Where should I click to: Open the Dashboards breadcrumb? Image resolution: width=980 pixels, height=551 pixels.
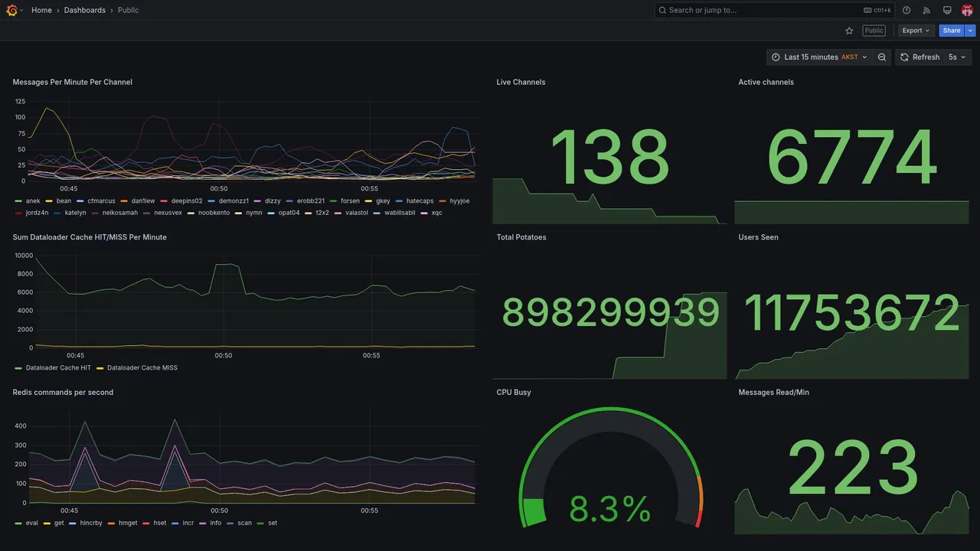tap(85, 10)
